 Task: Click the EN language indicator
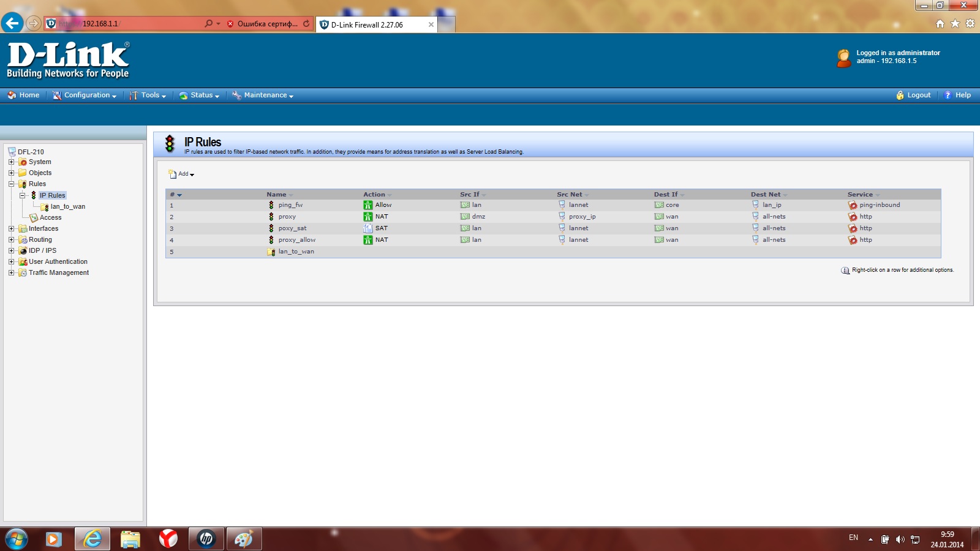click(853, 538)
